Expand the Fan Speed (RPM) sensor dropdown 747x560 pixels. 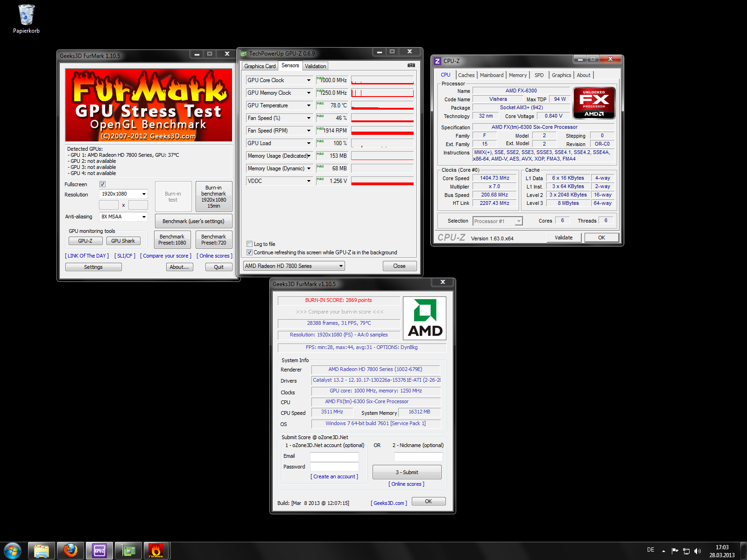(x=309, y=131)
